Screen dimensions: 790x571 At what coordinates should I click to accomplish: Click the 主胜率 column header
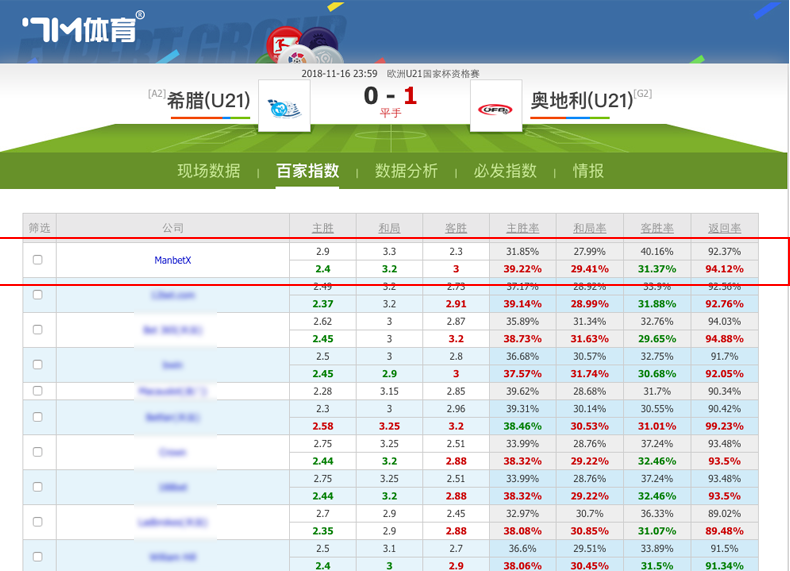point(523,227)
